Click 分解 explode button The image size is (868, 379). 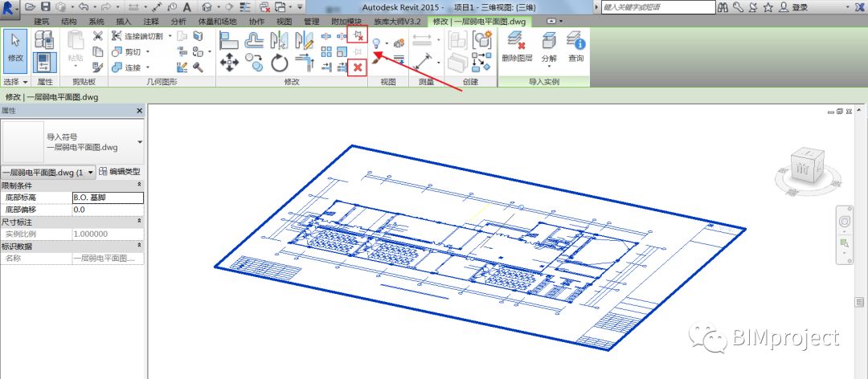pos(549,47)
